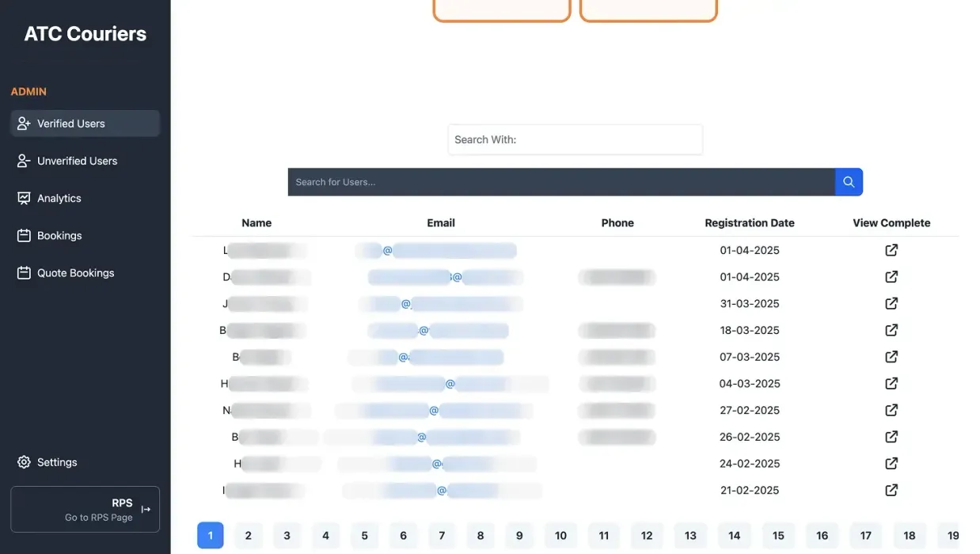980x554 pixels.
Task: Click the Phone column header
Action: [617, 223]
